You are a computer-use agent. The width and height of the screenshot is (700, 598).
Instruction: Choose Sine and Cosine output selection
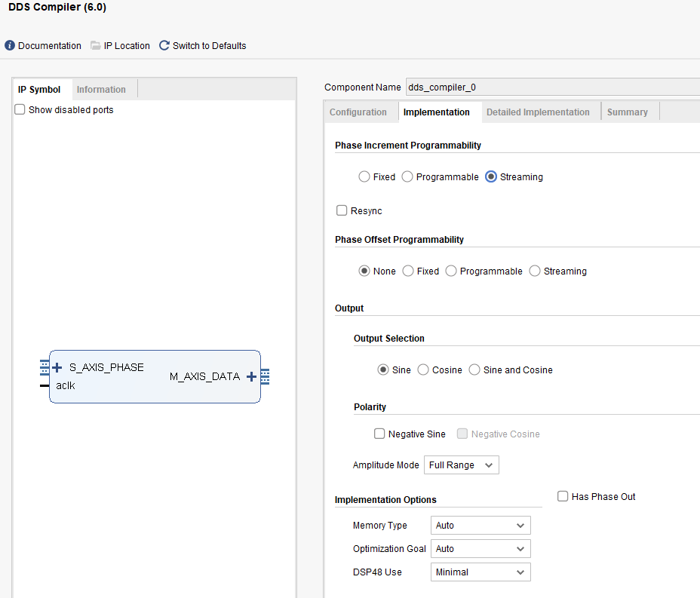coord(474,370)
